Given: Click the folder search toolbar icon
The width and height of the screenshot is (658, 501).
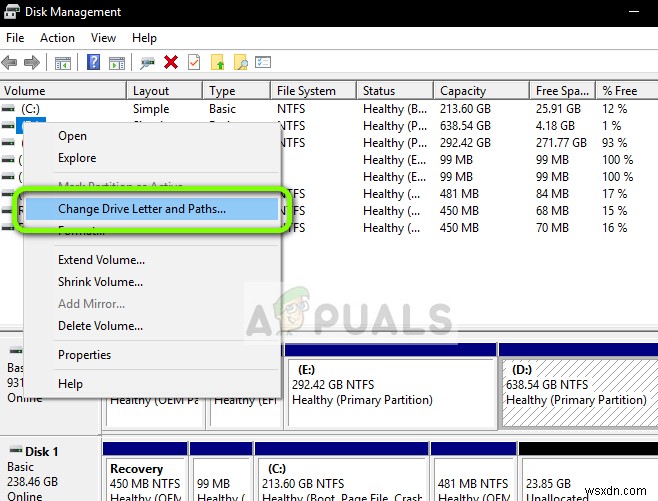Looking at the screenshot, I should point(240,63).
